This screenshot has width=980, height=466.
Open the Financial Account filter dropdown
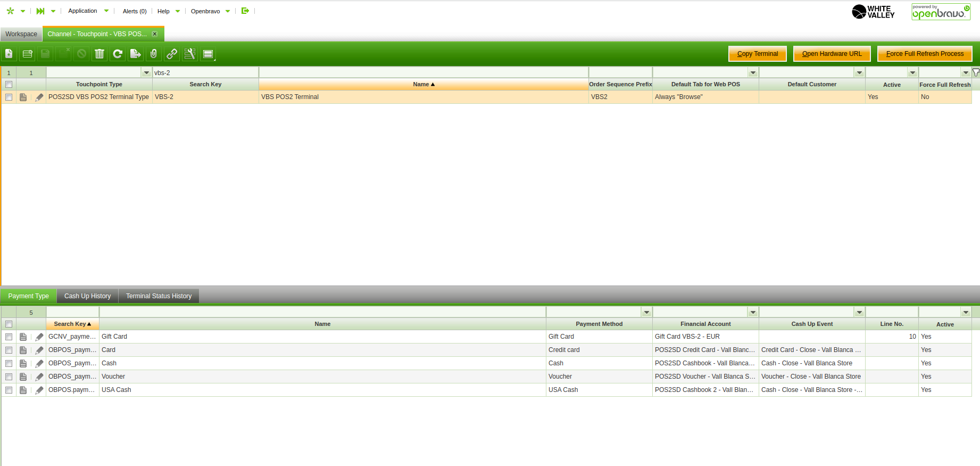pos(753,312)
